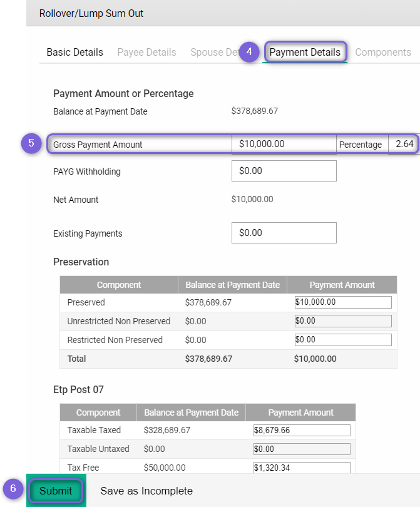Click the step 5 circle marker
This screenshot has height=507, width=420.
point(31,143)
